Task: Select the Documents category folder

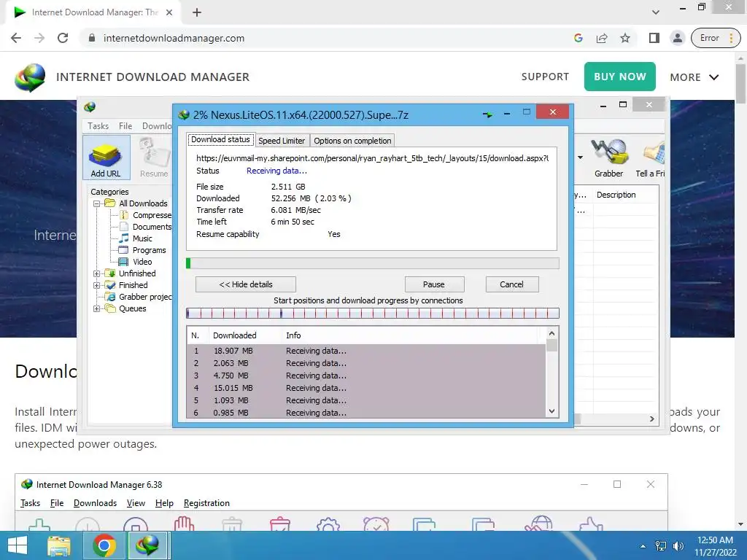Action: point(145,227)
